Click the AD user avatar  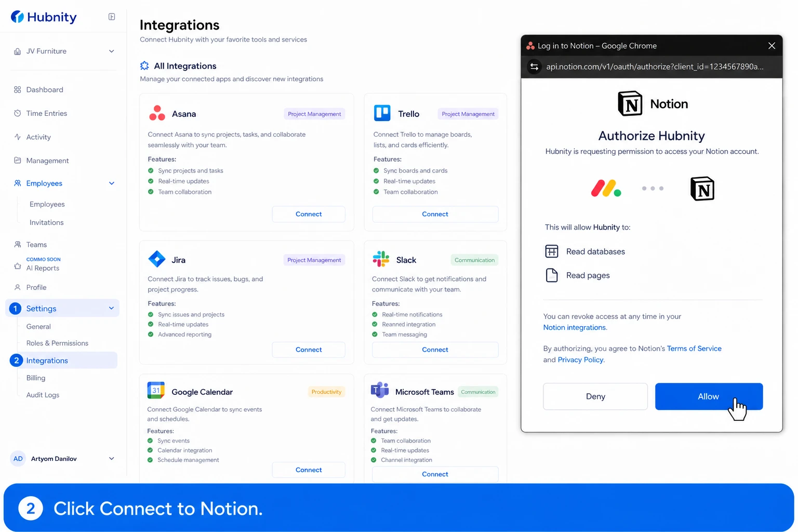click(18, 459)
